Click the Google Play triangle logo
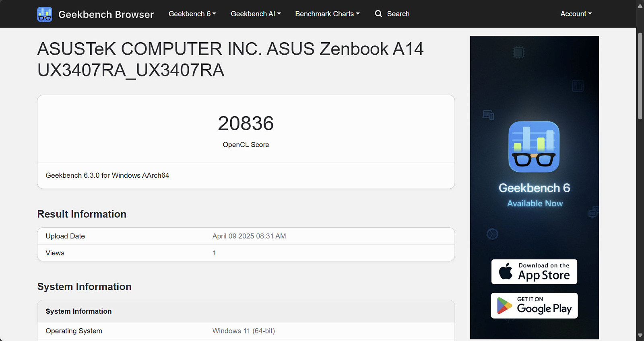The image size is (644, 341). [504, 306]
